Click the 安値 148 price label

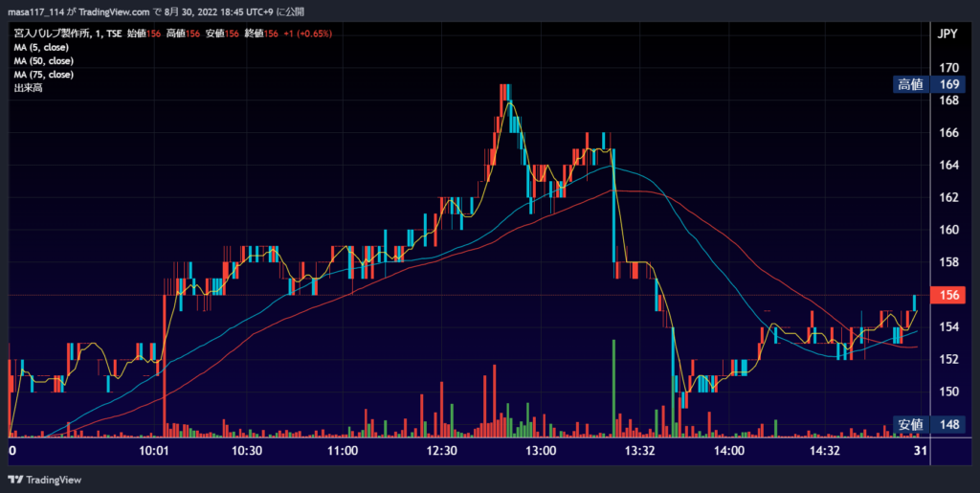928,425
